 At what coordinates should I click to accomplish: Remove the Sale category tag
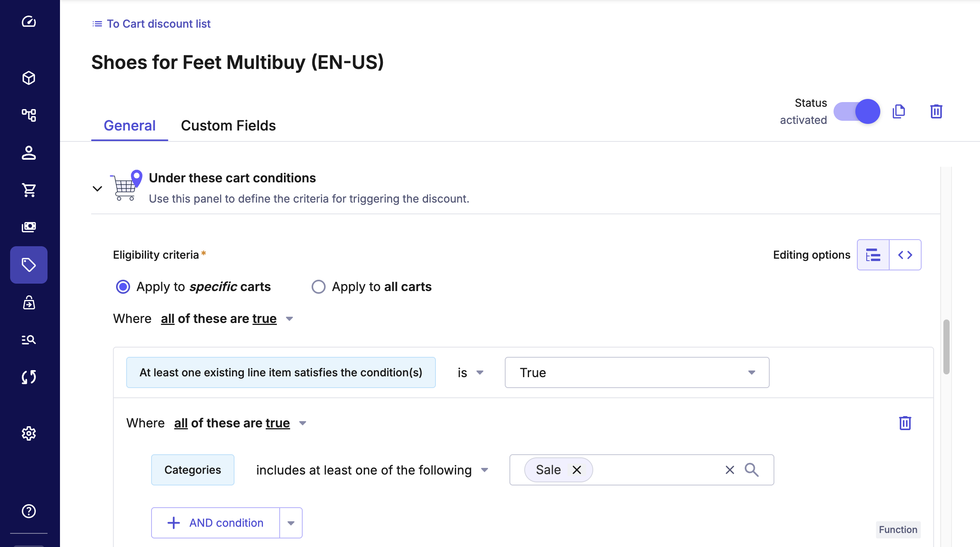(x=577, y=470)
